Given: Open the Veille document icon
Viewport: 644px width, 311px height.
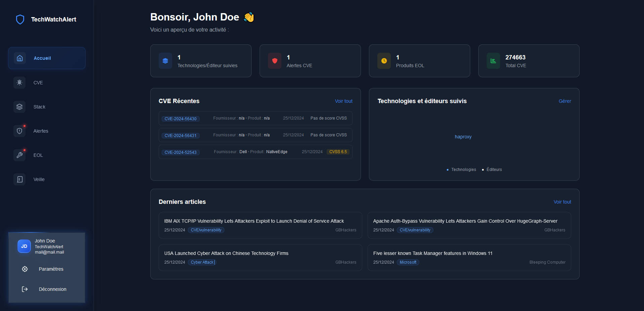Looking at the screenshot, I should 19,179.
